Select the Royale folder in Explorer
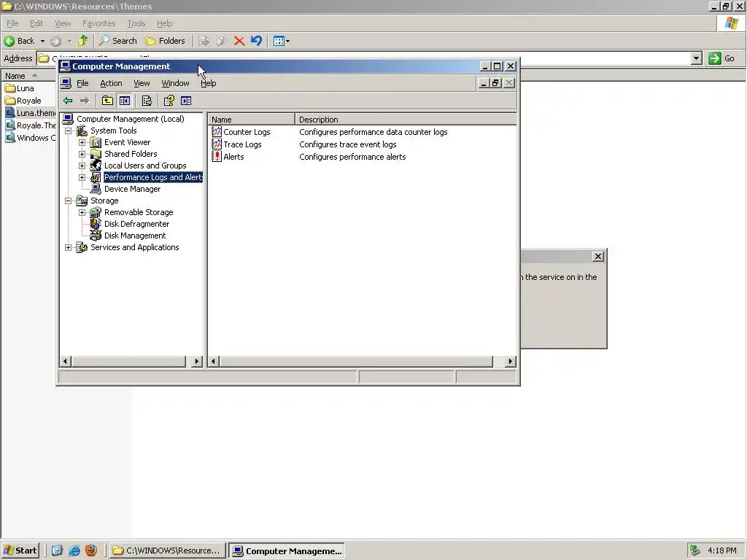Viewport: 747px width, 560px height. coord(23,101)
